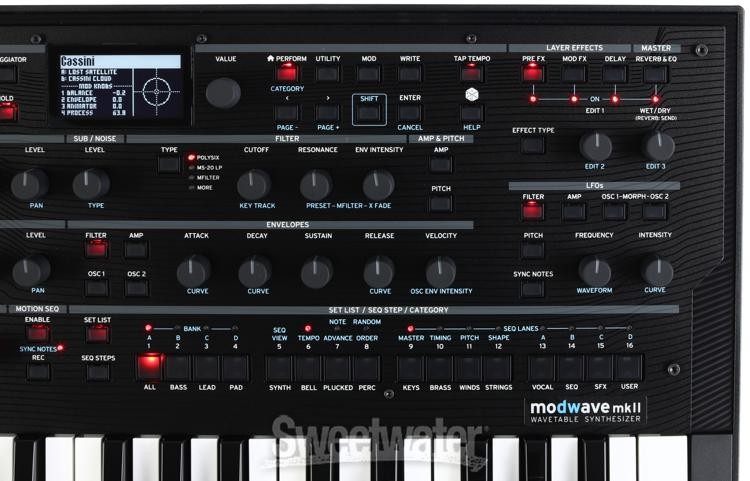Turn the envelope ATTACK knob
Image resolution: width=750 pixels, height=481 pixels.
pyautogui.click(x=193, y=271)
